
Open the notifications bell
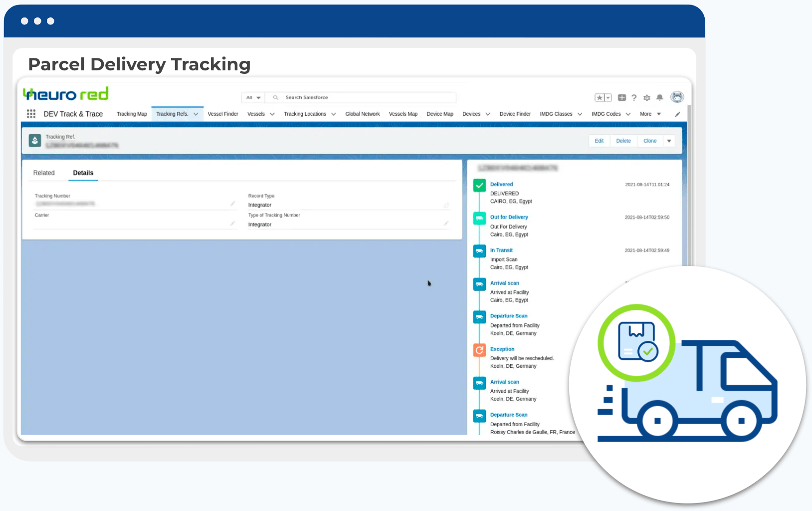[x=659, y=98]
